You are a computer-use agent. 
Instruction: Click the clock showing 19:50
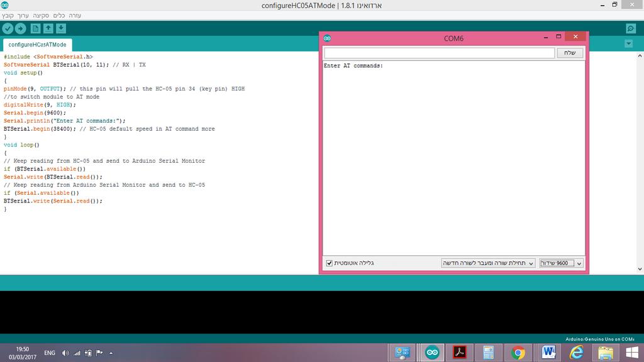point(23,349)
